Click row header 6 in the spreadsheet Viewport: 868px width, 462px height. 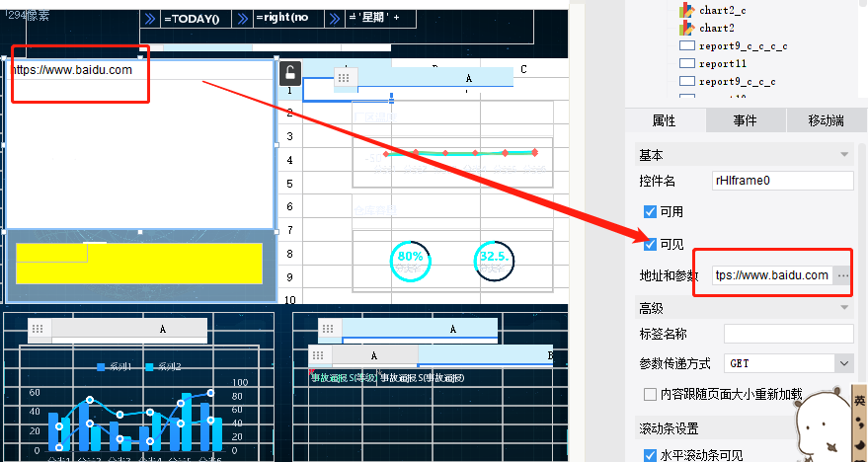tap(289, 206)
